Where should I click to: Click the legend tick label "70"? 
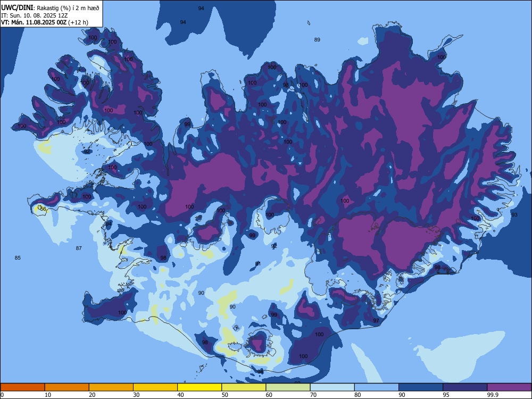pos(313,395)
